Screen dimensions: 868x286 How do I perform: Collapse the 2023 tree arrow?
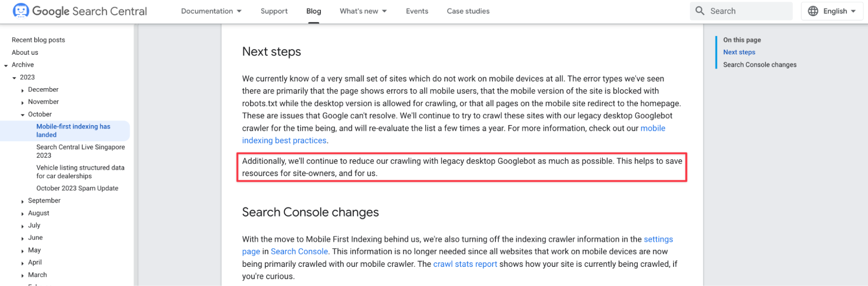(14, 78)
